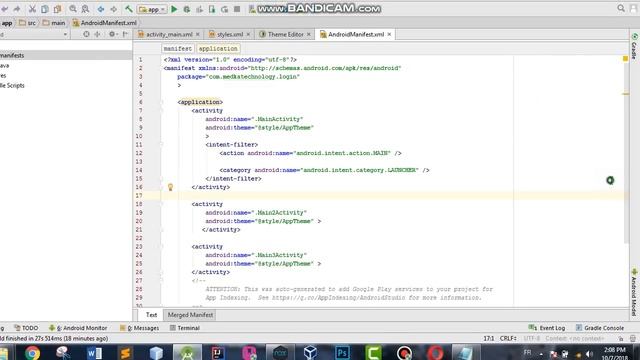
Task: Click the Copy icon in toolbar
Action: [45, 9]
